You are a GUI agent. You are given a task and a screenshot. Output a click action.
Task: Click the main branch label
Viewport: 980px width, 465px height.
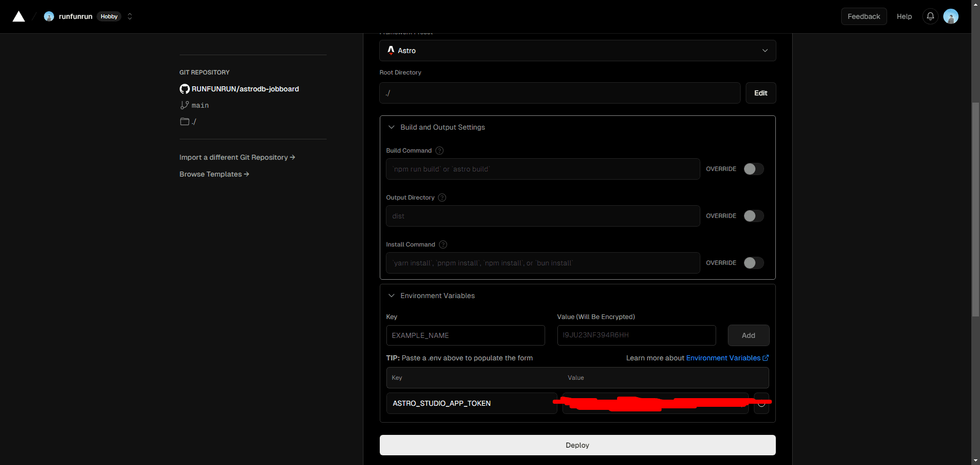[x=200, y=105]
